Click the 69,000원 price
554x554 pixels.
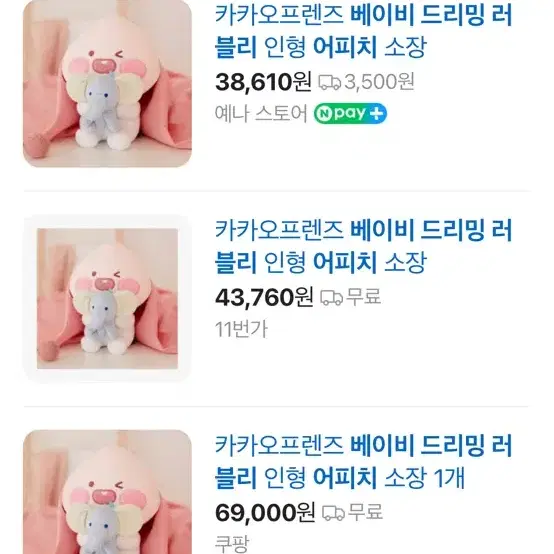tap(265, 512)
